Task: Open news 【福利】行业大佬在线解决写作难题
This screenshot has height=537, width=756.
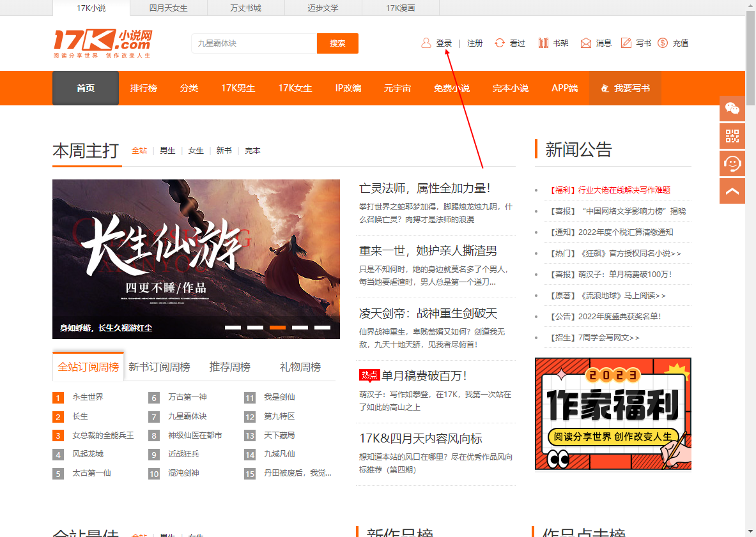Action: pos(610,190)
